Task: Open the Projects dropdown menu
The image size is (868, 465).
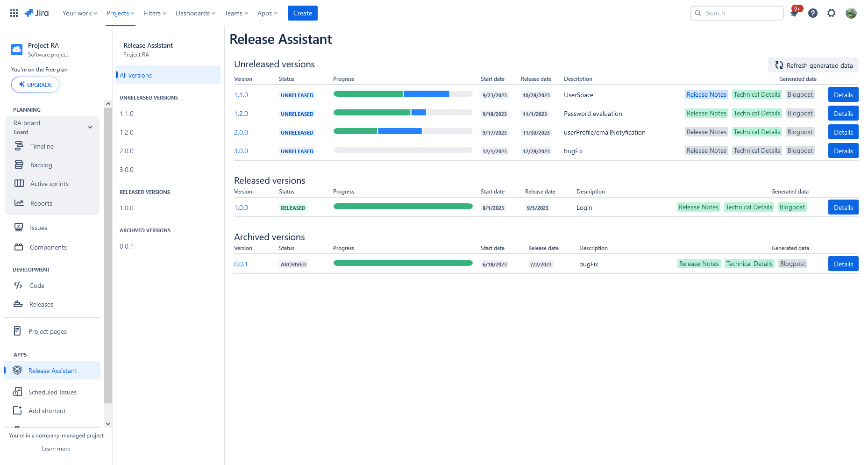Action: tap(121, 13)
